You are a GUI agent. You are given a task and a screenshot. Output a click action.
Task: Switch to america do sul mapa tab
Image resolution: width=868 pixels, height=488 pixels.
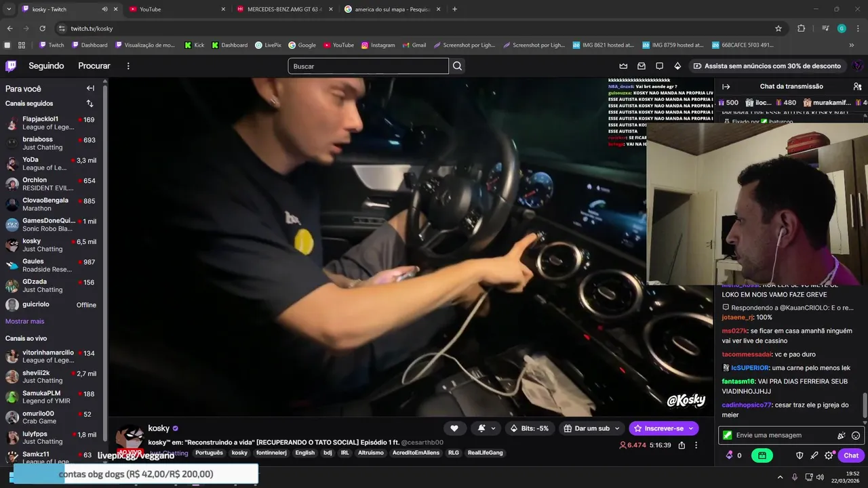[x=392, y=9]
